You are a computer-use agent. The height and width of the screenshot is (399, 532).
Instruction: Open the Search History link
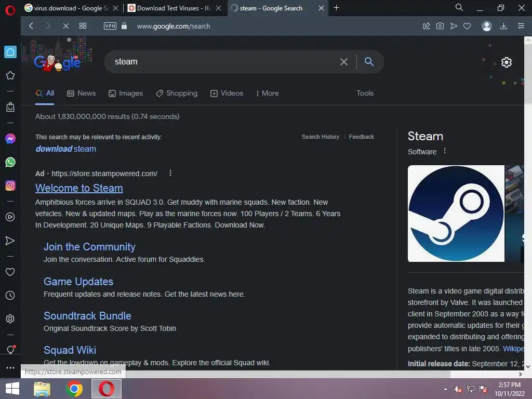point(320,137)
